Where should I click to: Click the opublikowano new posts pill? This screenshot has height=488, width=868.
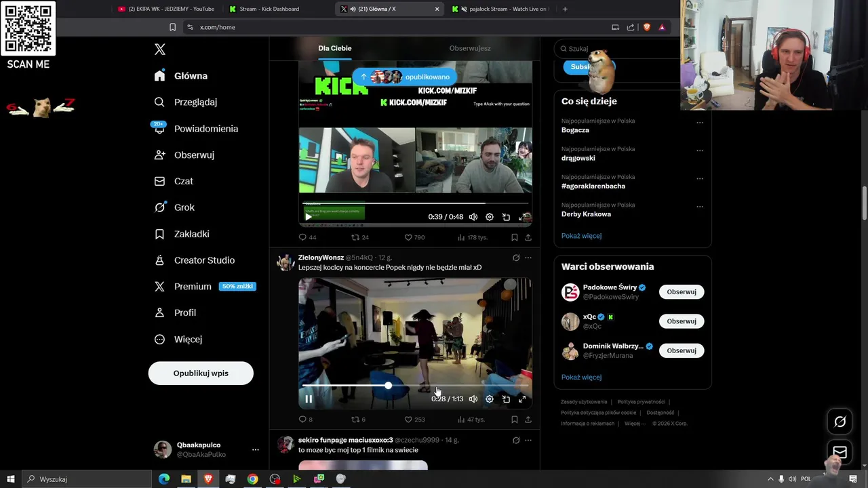click(x=405, y=77)
